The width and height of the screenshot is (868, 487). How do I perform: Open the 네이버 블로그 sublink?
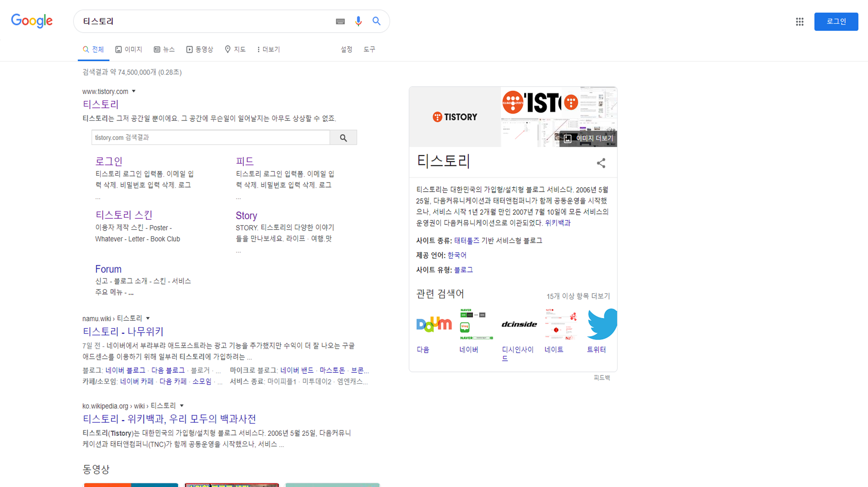[x=125, y=370]
